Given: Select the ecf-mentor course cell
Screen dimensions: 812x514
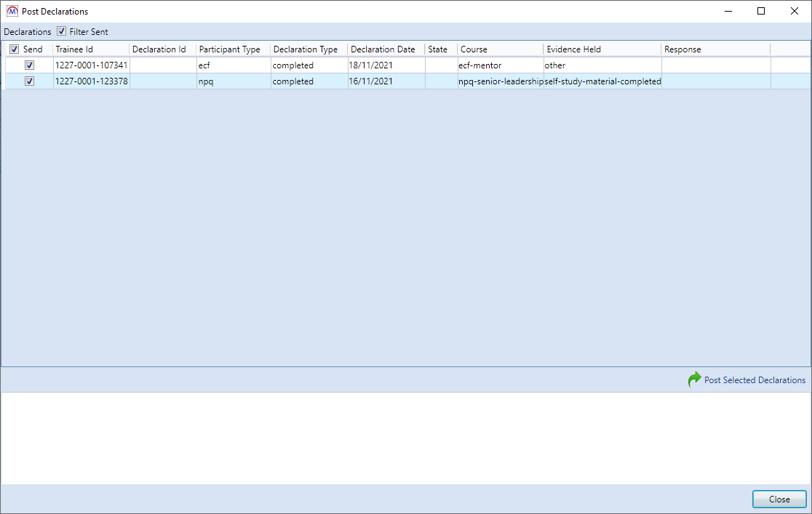Looking at the screenshot, I should coord(499,65).
